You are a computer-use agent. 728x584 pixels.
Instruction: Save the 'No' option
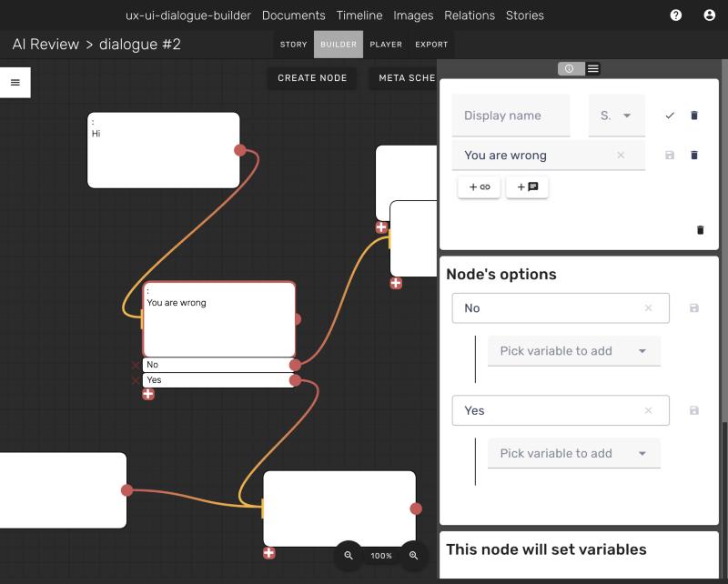point(694,308)
